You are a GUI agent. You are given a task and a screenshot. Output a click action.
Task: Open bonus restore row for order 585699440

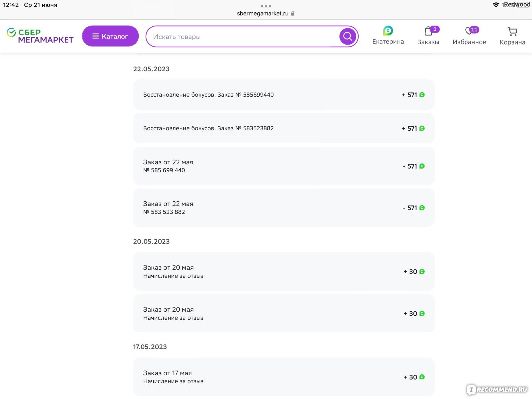coord(284,95)
